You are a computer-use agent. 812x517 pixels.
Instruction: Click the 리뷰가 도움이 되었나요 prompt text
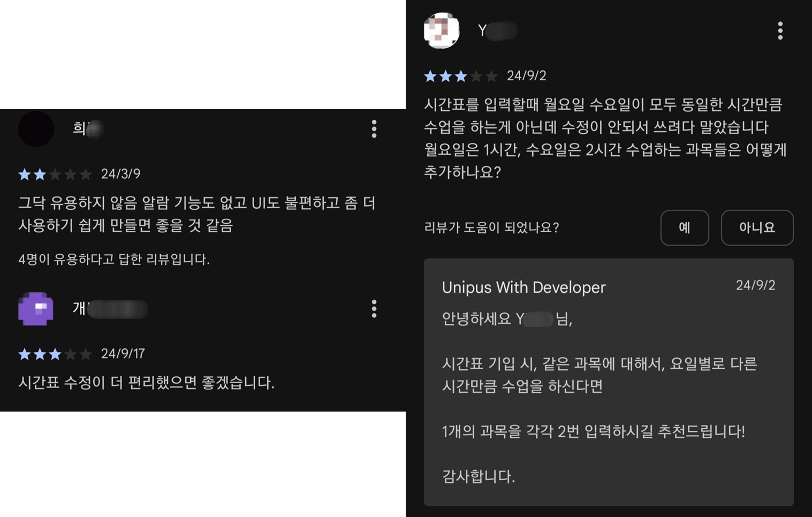[491, 227]
